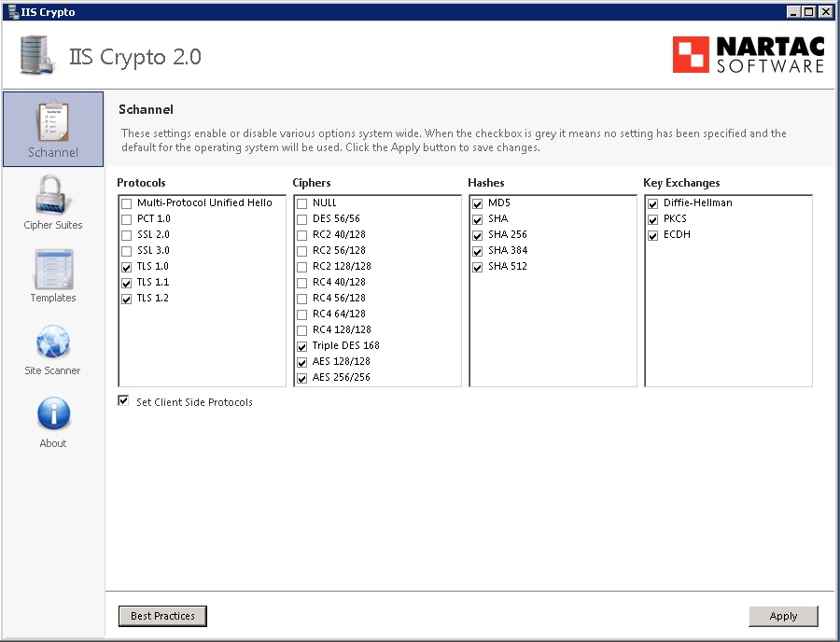Open the Templates icon in sidebar
840x642 pixels.
click(53, 269)
